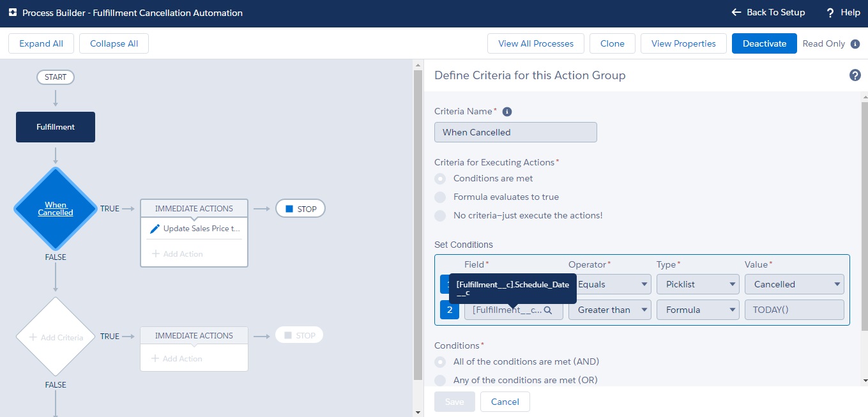Click the STOP node after Immediate Actions

tap(300, 209)
